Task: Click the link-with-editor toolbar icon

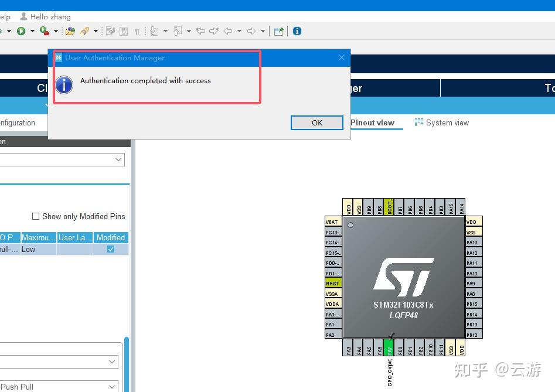Action: [278, 31]
